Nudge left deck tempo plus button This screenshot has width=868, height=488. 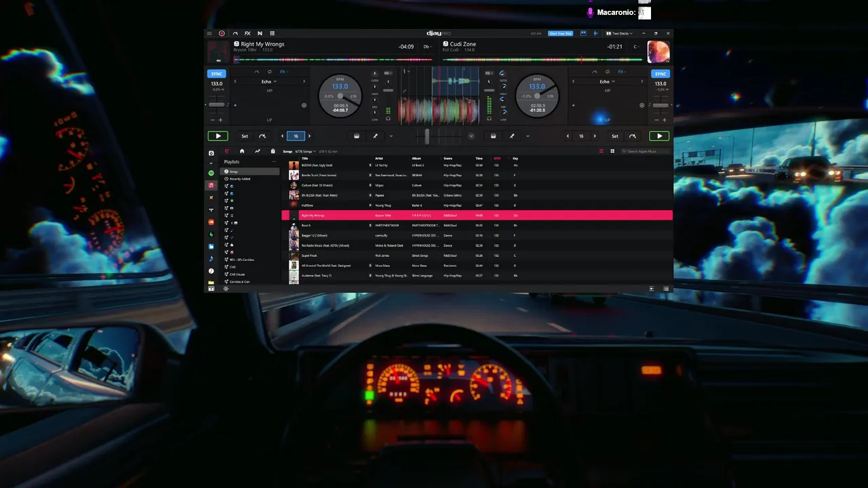click(220, 120)
